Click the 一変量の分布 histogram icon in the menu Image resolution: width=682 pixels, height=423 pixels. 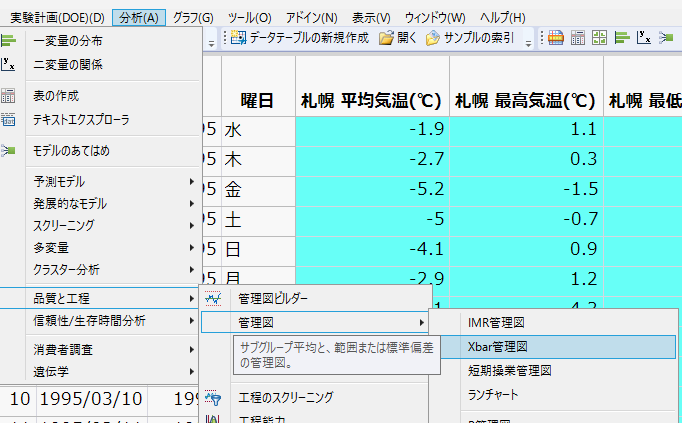tap(8, 41)
